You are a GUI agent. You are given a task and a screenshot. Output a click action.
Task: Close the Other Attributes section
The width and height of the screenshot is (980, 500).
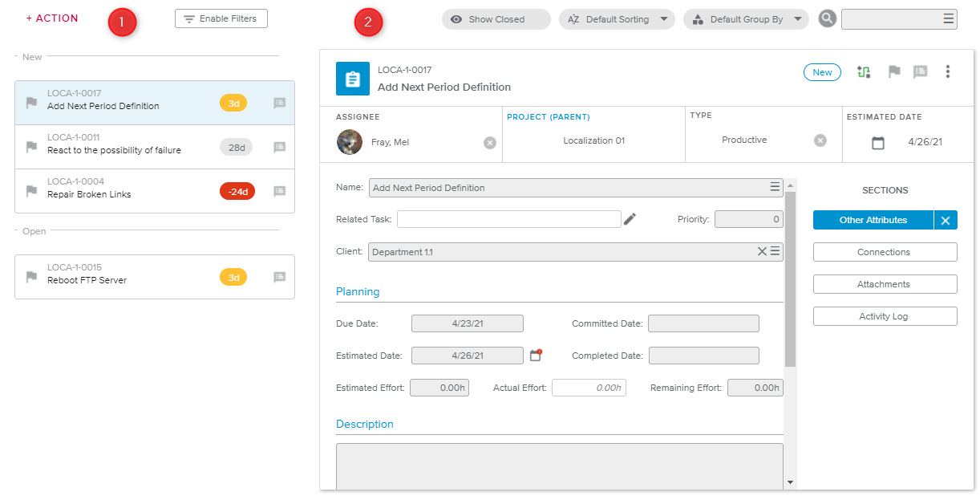pyautogui.click(x=946, y=220)
